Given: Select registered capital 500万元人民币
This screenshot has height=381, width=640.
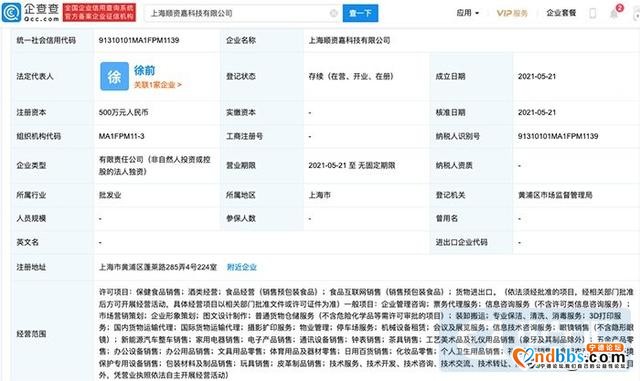Looking at the screenshot, I should point(123,112).
